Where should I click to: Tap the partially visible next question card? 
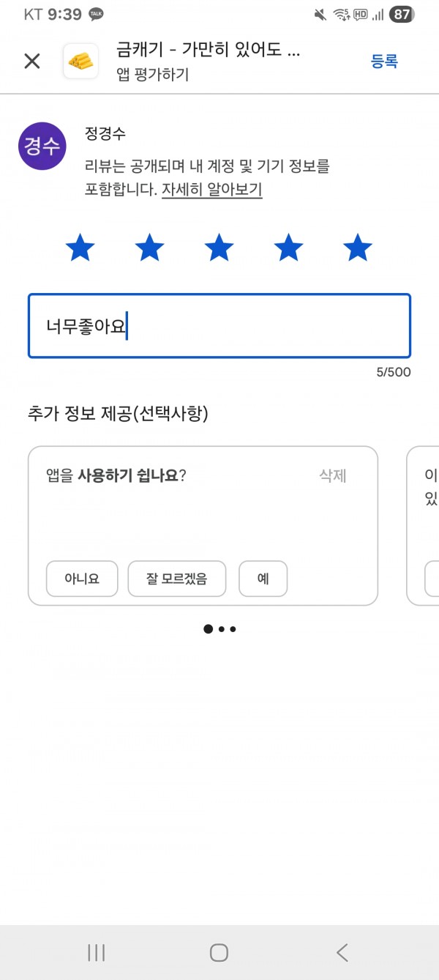coord(423,526)
